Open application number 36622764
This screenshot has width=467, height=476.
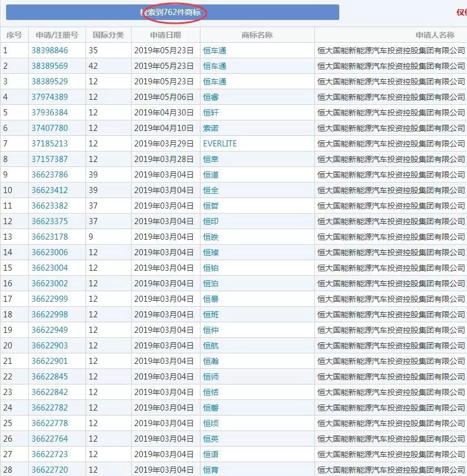(x=49, y=438)
